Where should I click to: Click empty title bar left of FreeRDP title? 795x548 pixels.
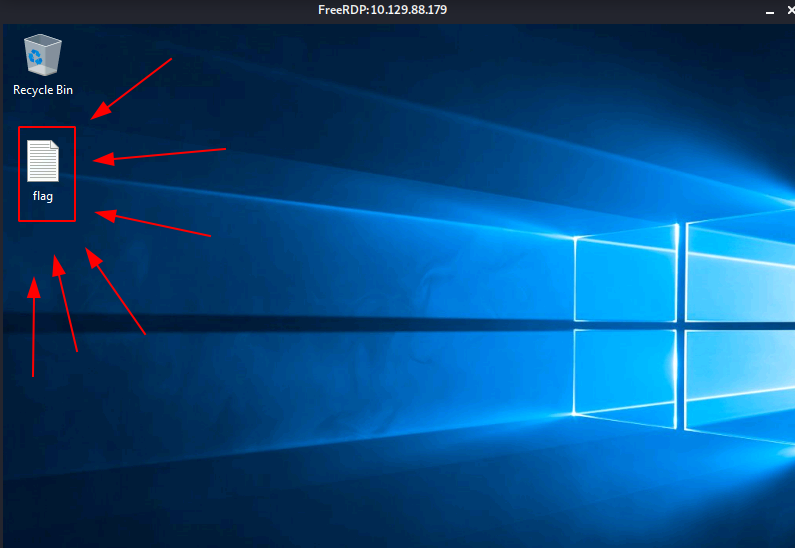150,10
